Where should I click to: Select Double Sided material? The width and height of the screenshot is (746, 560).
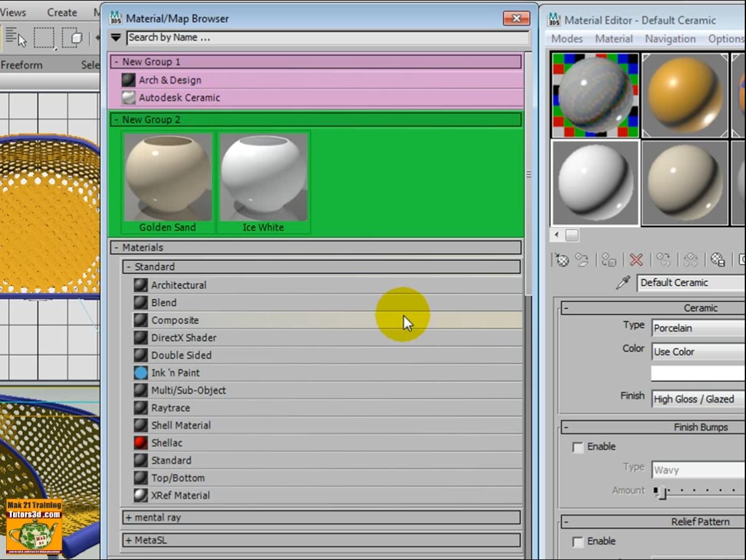328,355
